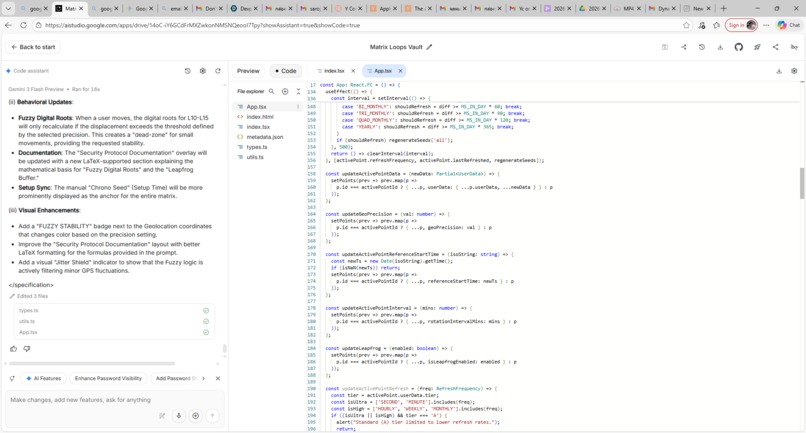Click the chat horizontal scrollbar
The width and height of the screenshot is (806, 433).
tap(93, 364)
